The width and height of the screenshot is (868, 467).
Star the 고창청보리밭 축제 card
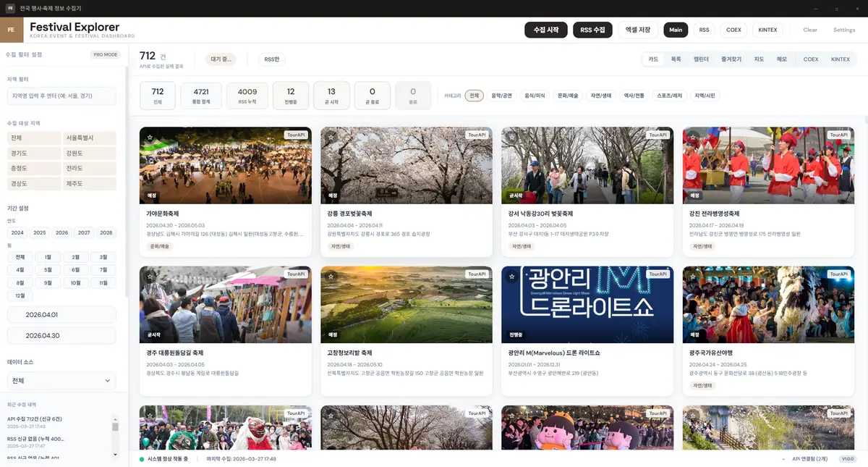(x=331, y=276)
